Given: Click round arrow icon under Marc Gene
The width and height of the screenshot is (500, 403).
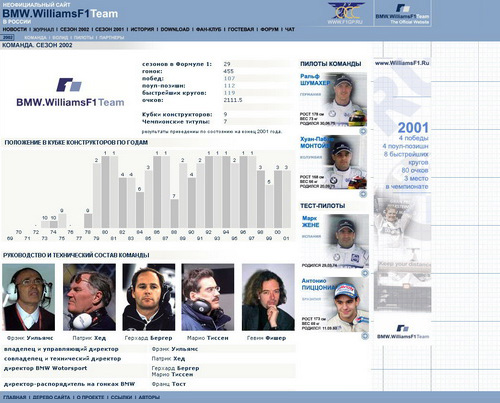Looking at the screenshot, I should pyautogui.click(x=365, y=273).
